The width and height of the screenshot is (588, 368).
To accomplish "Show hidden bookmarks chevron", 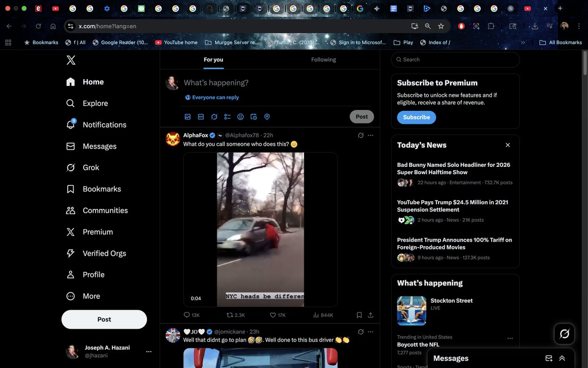I will [x=523, y=43].
